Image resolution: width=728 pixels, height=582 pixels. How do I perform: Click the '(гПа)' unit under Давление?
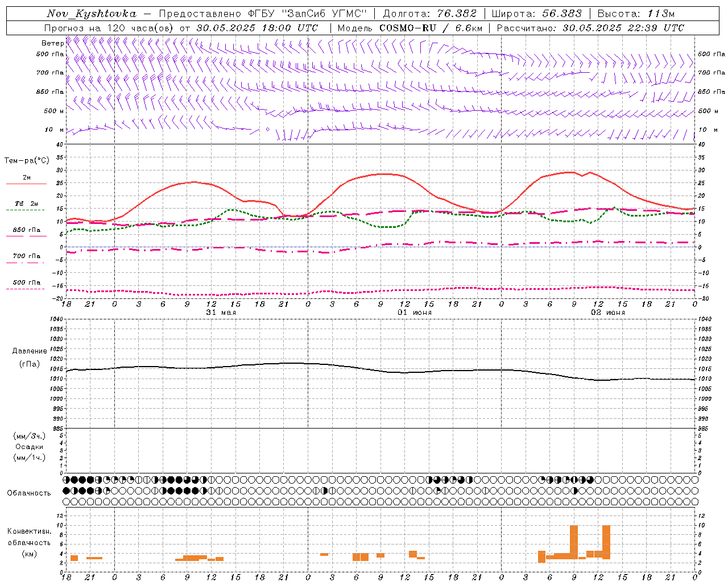[x=30, y=364]
